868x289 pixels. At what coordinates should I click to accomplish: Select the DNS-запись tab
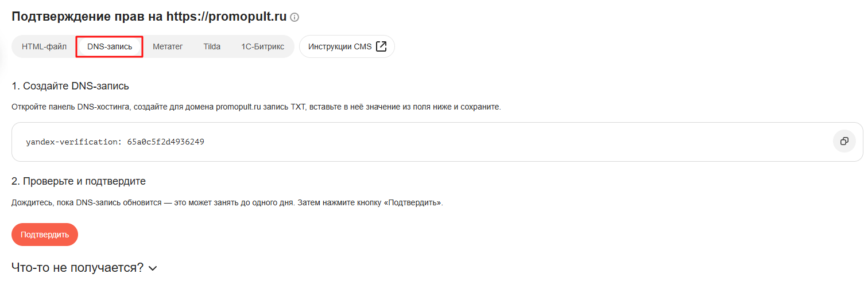tap(109, 46)
